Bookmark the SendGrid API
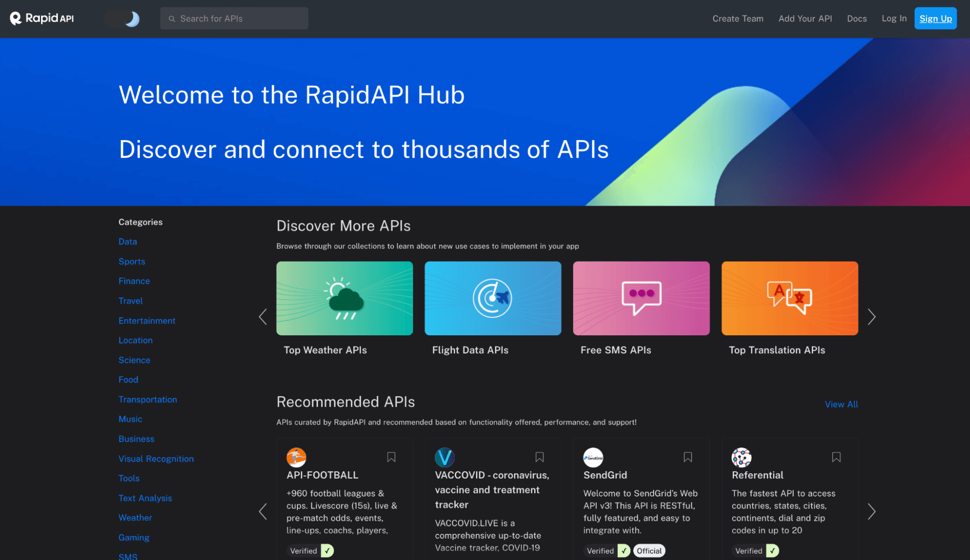Screen dimensions: 970x560 [x=688, y=457]
